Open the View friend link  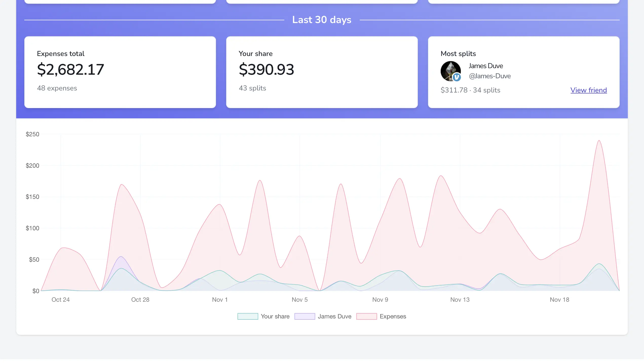589,90
